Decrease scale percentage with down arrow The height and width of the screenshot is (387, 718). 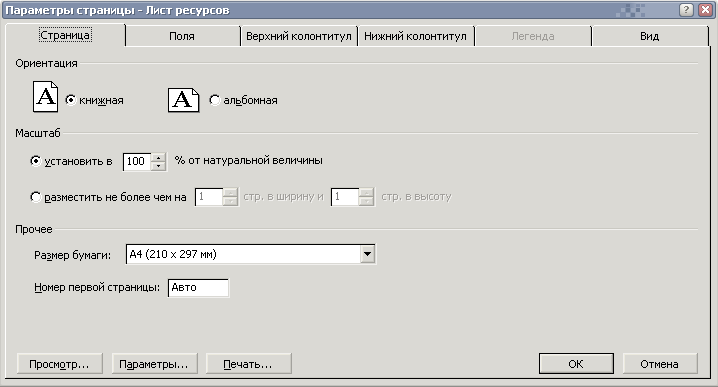point(158,166)
